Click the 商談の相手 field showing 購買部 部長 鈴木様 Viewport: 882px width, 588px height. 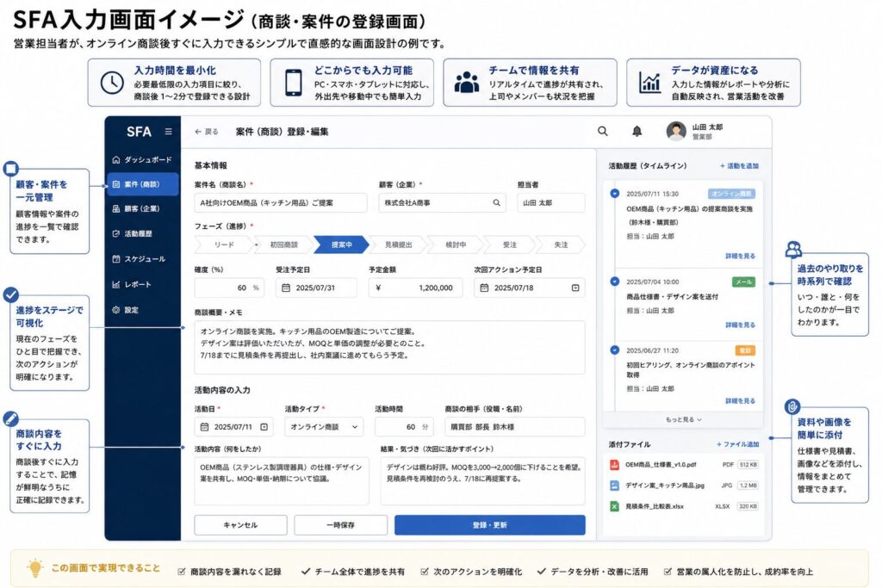(515, 427)
